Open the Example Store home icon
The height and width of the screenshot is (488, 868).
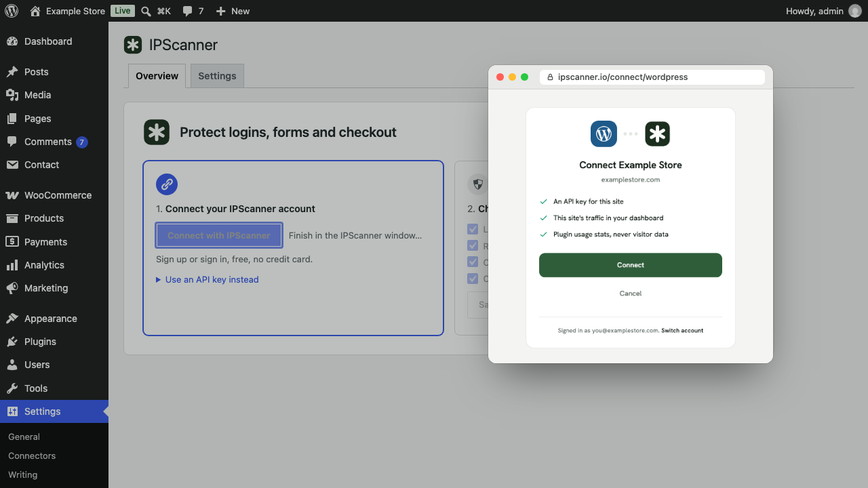(x=35, y=11)
